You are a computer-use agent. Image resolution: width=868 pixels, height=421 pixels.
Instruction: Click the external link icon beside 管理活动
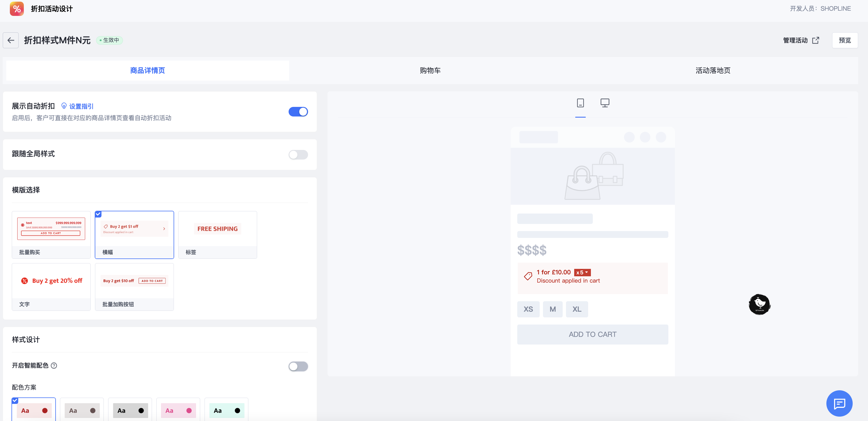tap(816, 41)
